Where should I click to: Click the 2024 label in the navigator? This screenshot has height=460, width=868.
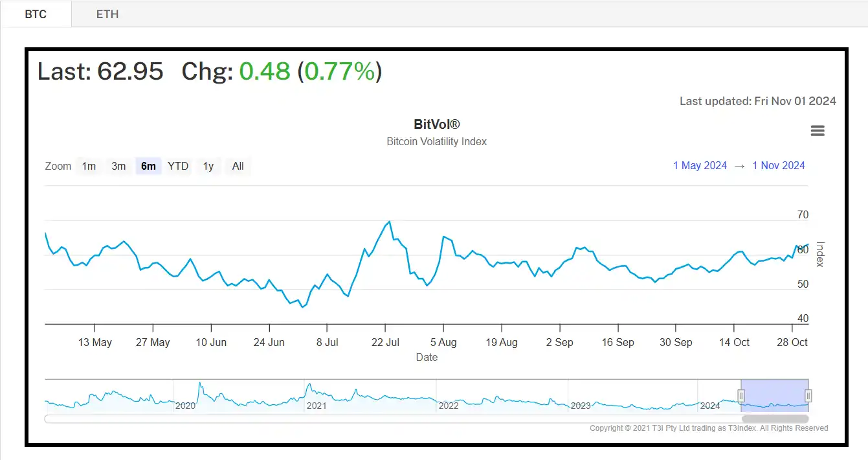point(709,406)
